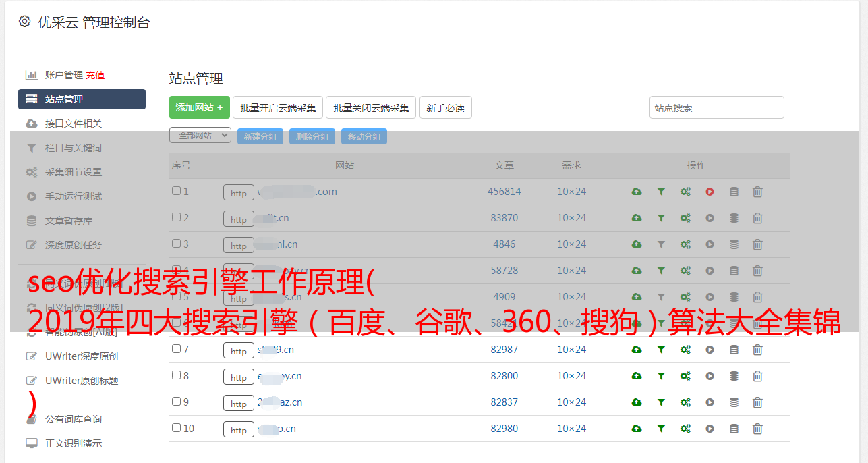868x463 pixels.
Task: Open UWriter深度原创 in the sidebar
Action: pos(82,356)
